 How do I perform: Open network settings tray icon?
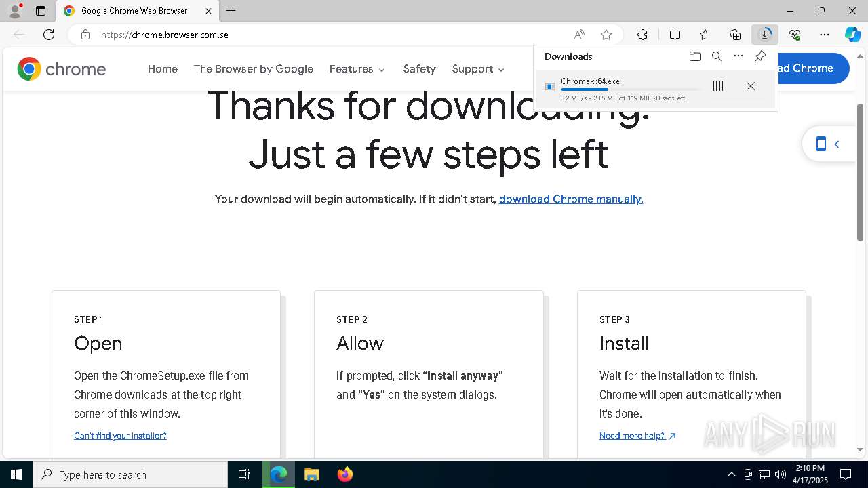click(764, 474)
